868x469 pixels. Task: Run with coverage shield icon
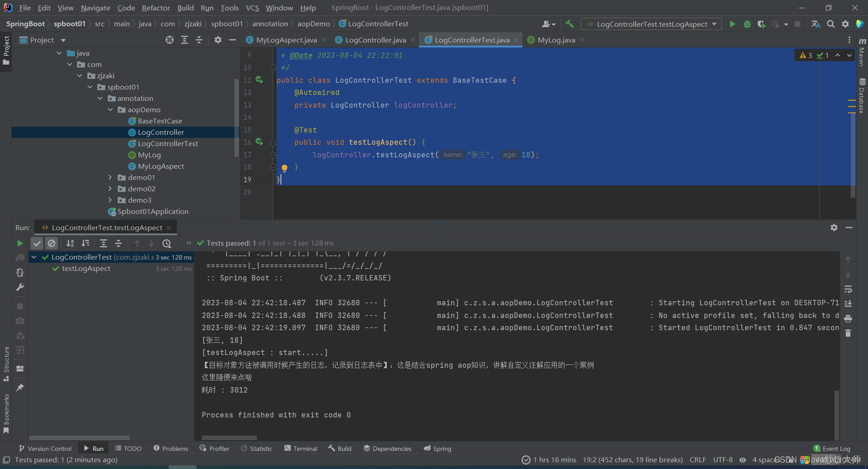click(761, 24)
